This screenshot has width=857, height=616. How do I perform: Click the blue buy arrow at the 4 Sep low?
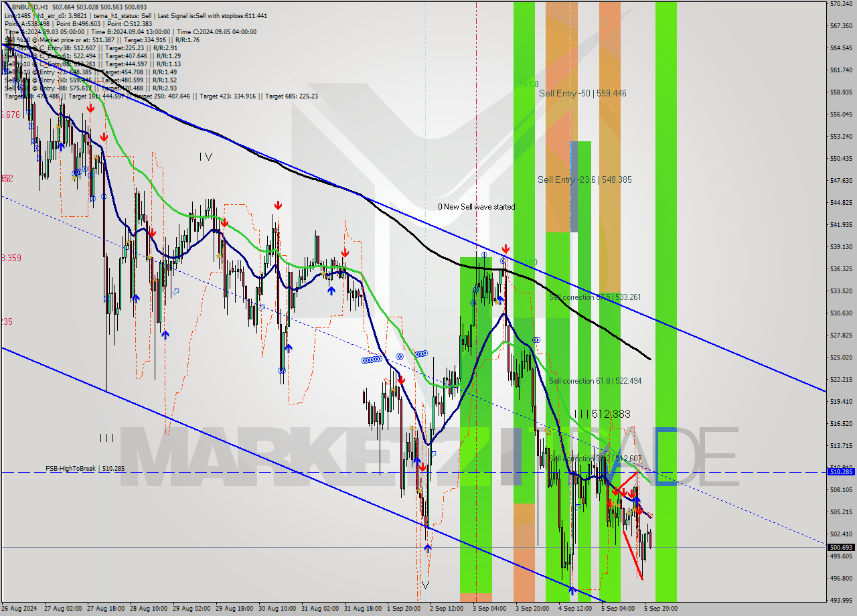(x=572, y=591)
